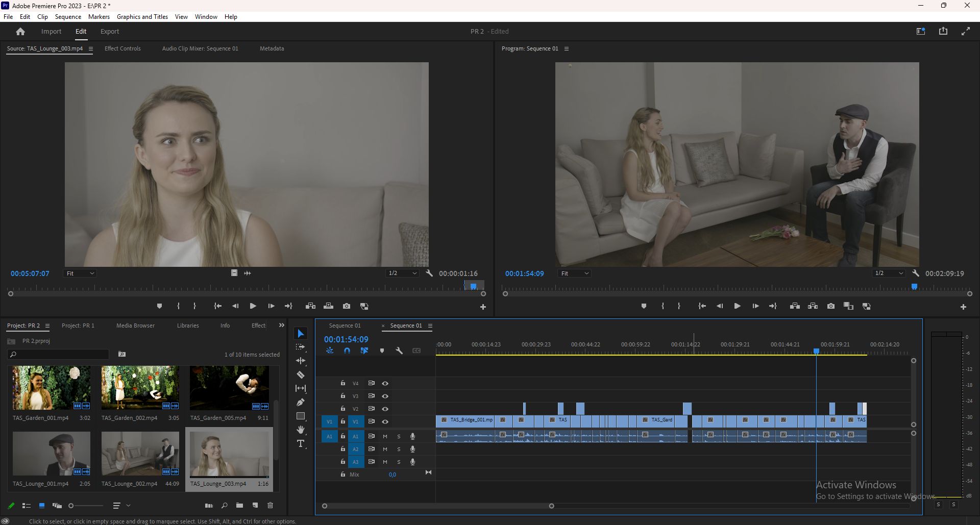980x525 pixels.
Task: Activate the Selection arrow tool
Action: [x=301, y=333]
